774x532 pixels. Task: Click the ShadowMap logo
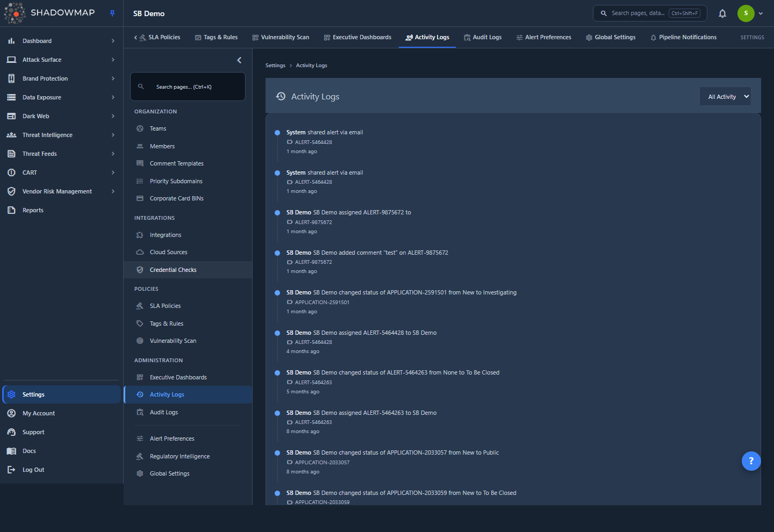(49, 13)
